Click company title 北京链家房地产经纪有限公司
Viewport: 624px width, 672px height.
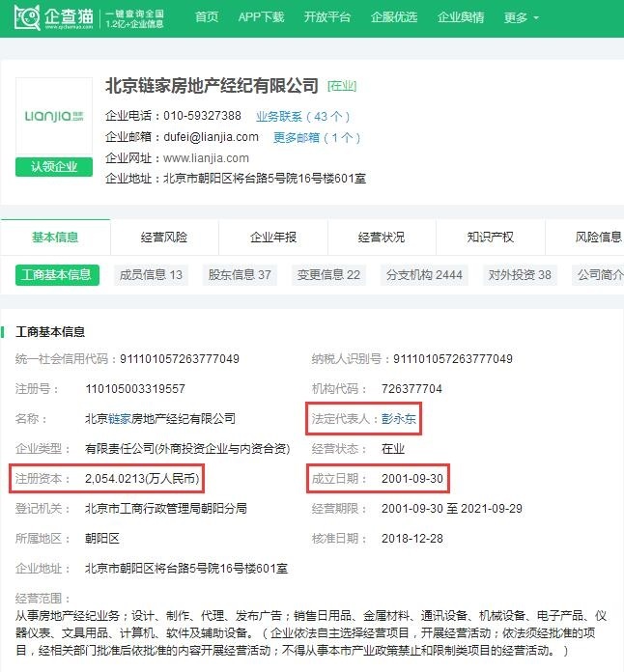point(212,86)
